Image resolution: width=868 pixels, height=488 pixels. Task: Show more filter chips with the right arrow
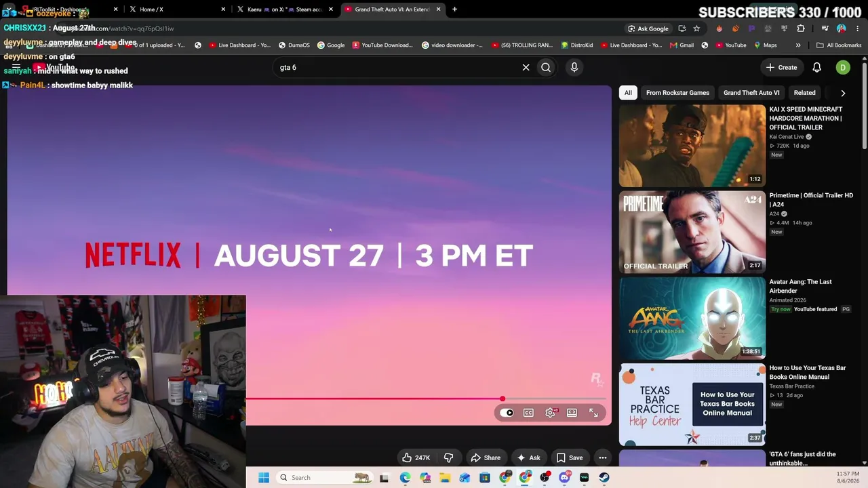click(x=843, y=93)
